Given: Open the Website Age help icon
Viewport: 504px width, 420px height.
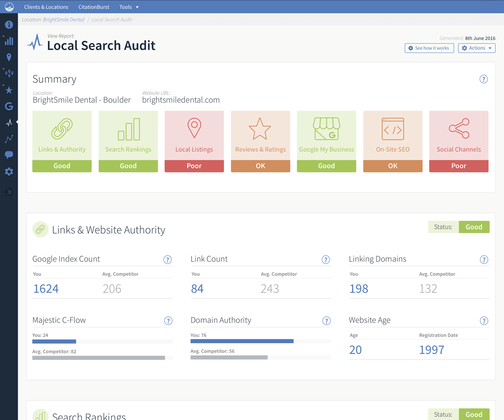Looking at the screenshot, I should [484, 320].
